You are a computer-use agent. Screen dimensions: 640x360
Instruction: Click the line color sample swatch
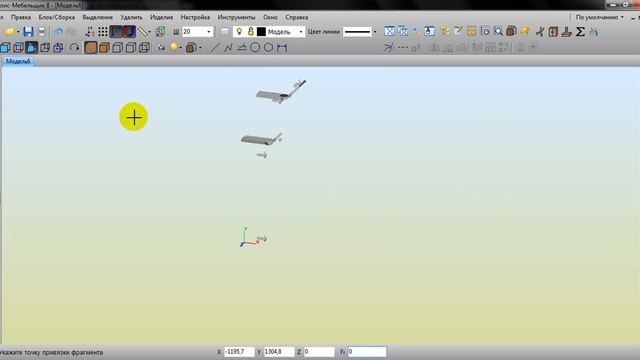357,31
